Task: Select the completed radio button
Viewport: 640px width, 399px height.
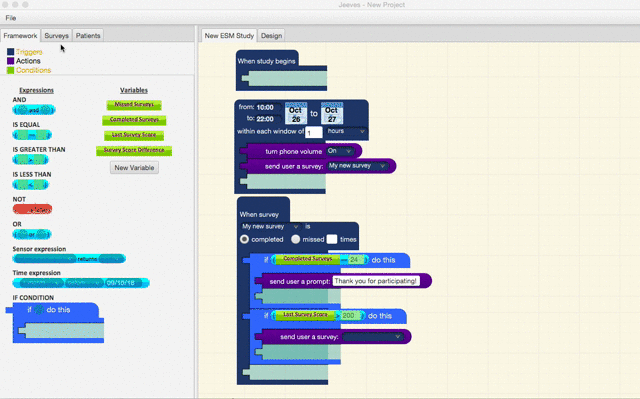Action: (x=244, y=239)
